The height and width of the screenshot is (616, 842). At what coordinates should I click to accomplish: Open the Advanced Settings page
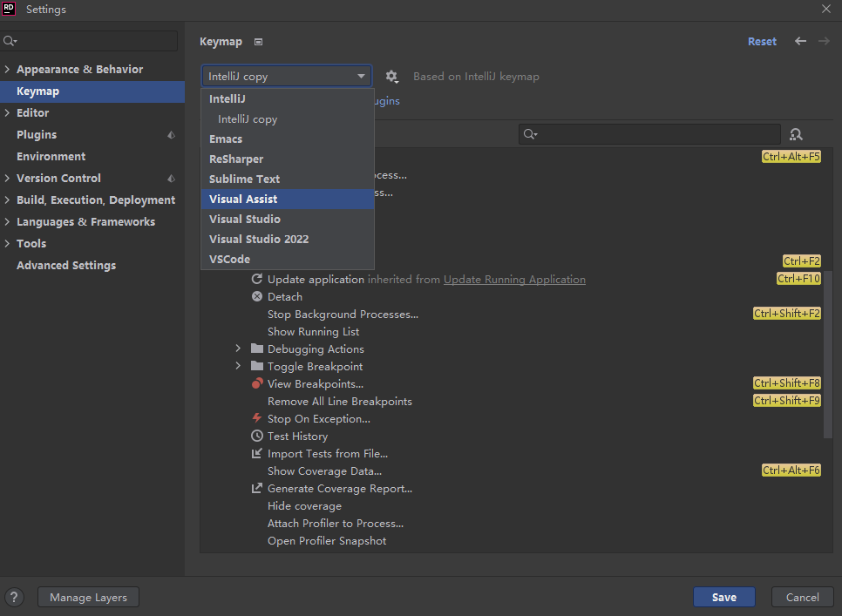[x=92, y=266]
